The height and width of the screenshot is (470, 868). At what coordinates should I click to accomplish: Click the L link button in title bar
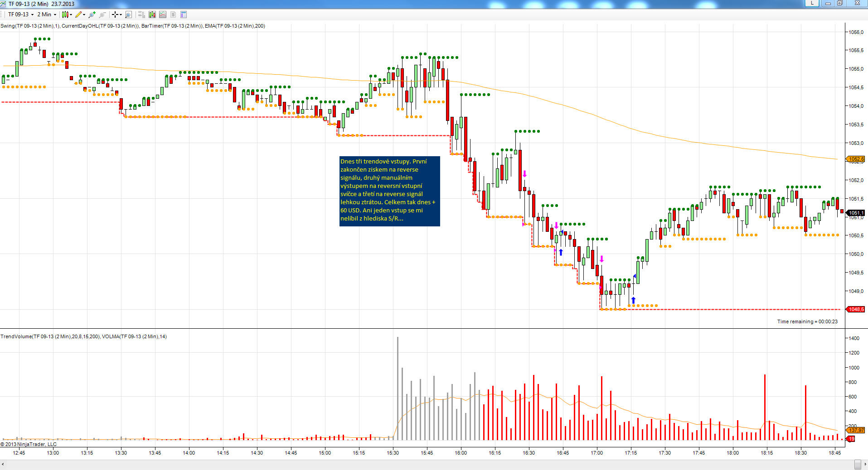pos(812,3)
